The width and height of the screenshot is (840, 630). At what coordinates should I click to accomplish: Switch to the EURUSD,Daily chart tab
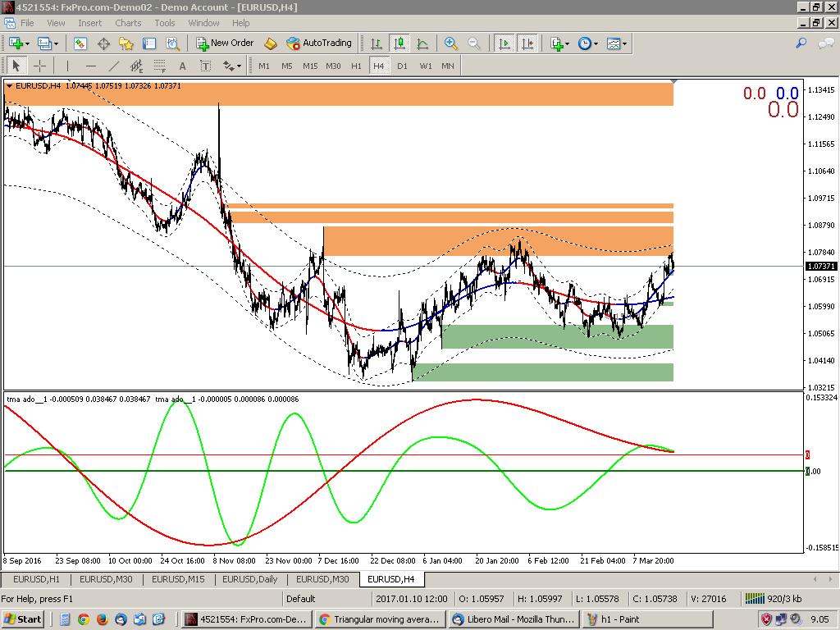(x=249, y=579)
